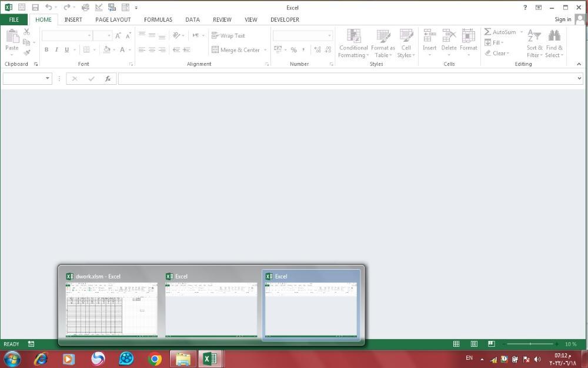
Task: Toggle Align Left for cell text
Action: [142, 49]
